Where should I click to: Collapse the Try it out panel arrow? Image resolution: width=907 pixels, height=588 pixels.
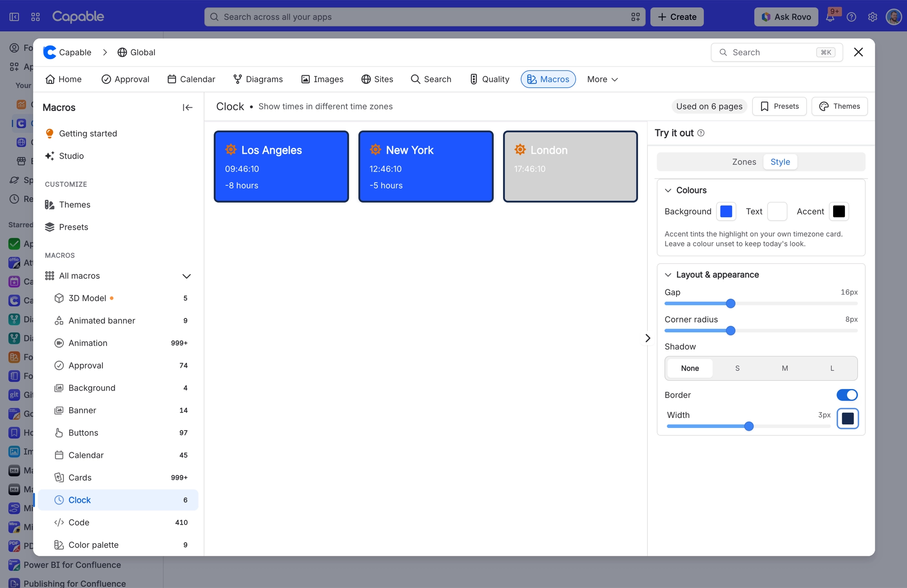[x=648, y=338]
